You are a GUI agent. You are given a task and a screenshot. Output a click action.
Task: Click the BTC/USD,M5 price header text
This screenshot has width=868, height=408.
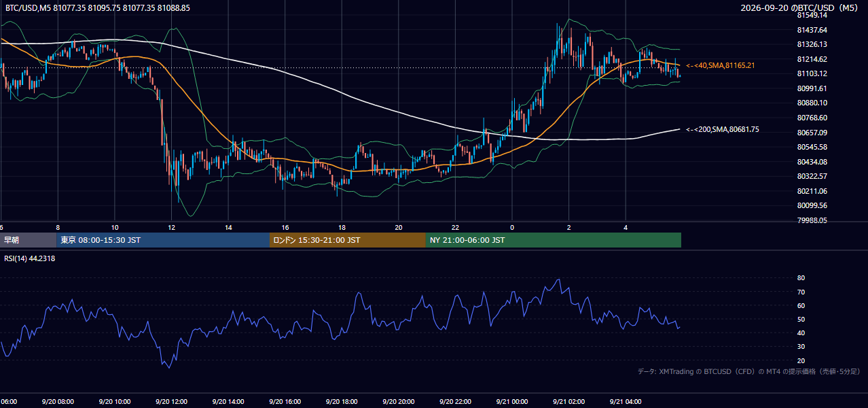98,7
